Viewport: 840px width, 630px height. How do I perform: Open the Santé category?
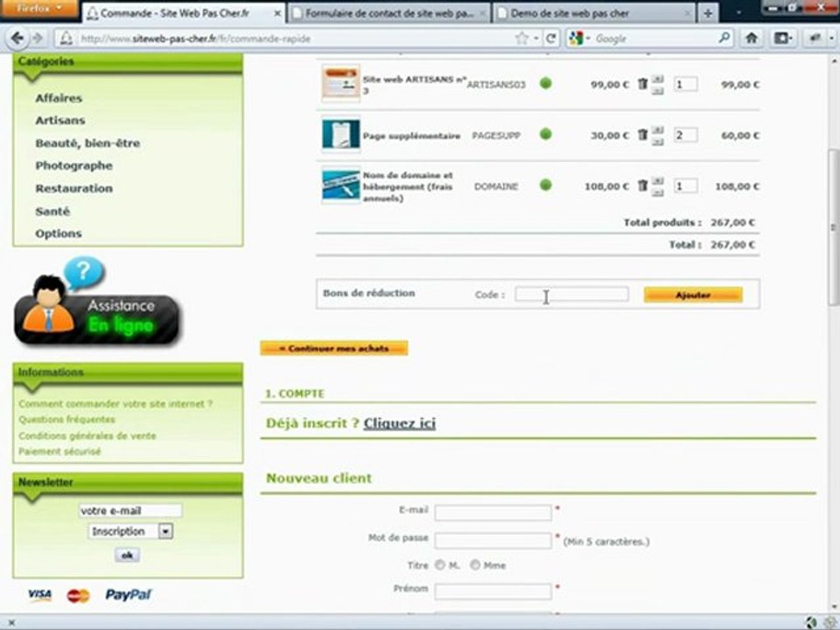(52, 211)
